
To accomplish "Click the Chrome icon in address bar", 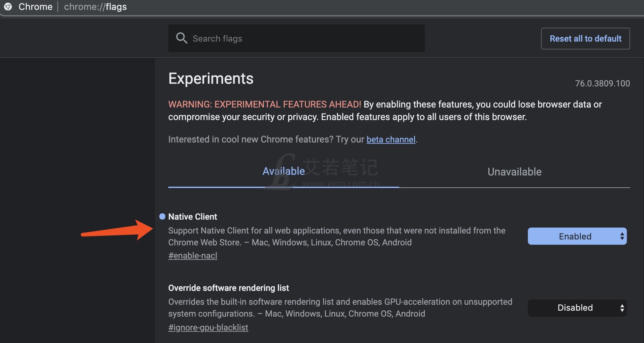I will (8, 7).
